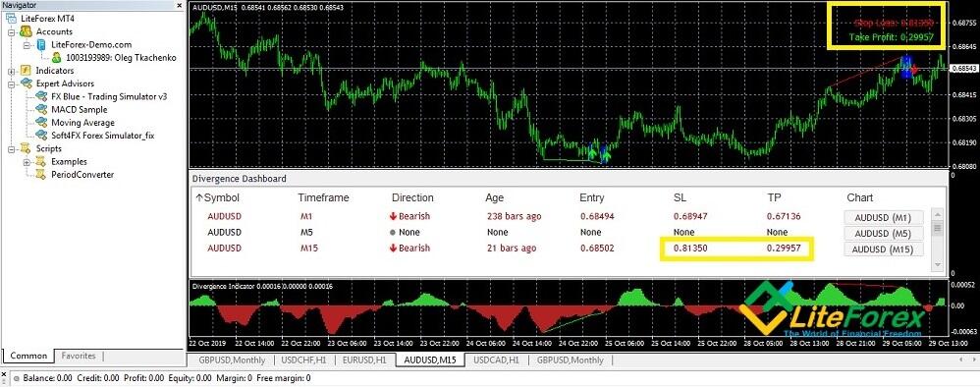This screenshot has width=980, height=387.
Task: Click the Accounts folder icon
Action: (26, 31)
